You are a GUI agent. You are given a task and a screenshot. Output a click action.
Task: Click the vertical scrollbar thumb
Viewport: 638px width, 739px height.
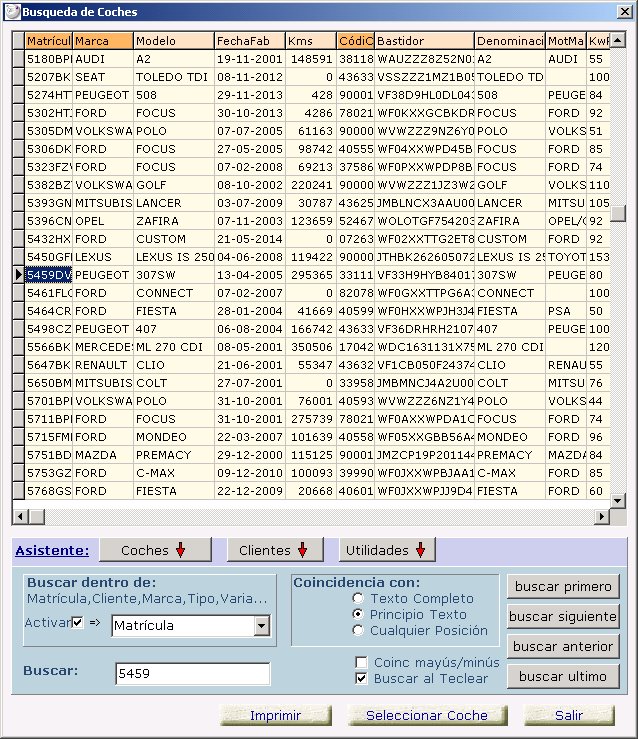[618, 213]
